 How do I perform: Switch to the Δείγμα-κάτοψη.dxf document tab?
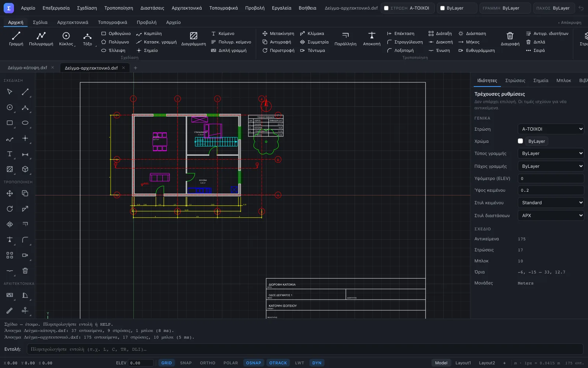(x=28, y=68)
